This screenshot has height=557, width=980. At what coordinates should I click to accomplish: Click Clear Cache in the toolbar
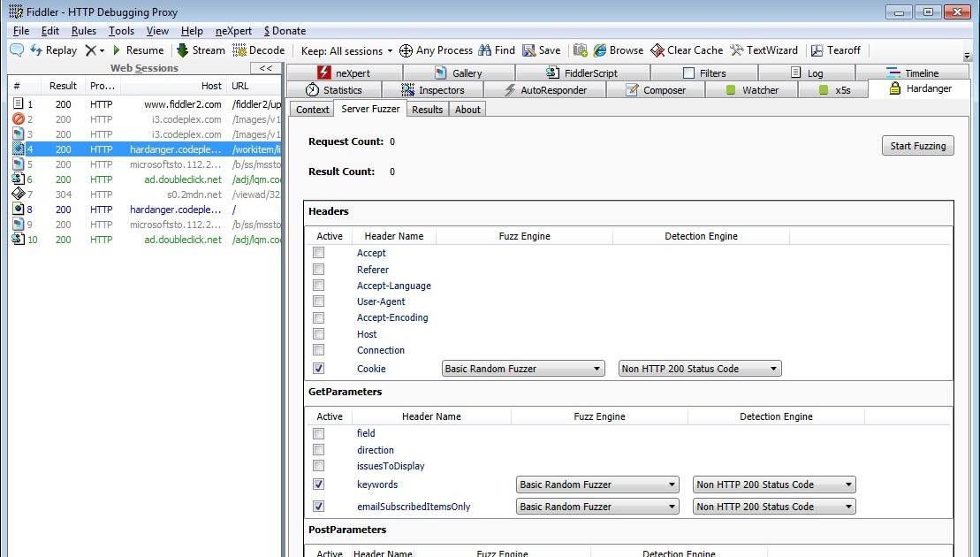coord(687,50)
